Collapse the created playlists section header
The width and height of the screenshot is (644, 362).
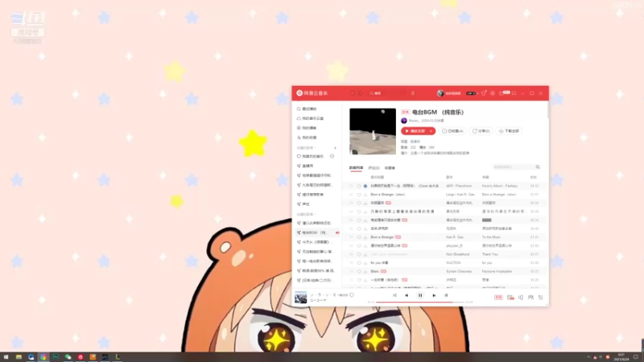(307, 148)
